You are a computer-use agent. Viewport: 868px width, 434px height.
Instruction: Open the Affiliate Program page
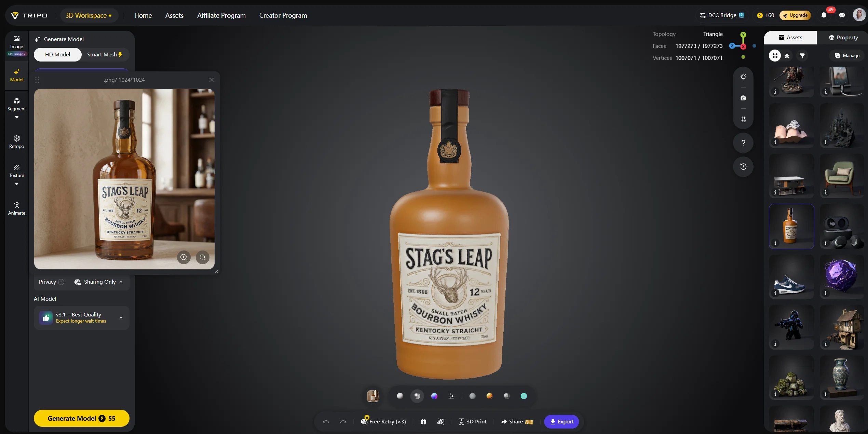[x=221, y=15]
